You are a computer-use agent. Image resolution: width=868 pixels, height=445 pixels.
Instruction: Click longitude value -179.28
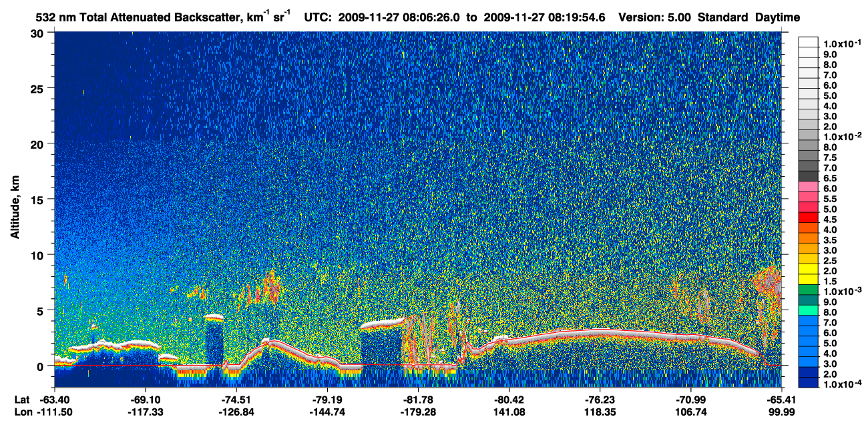[x=418, y=412]
